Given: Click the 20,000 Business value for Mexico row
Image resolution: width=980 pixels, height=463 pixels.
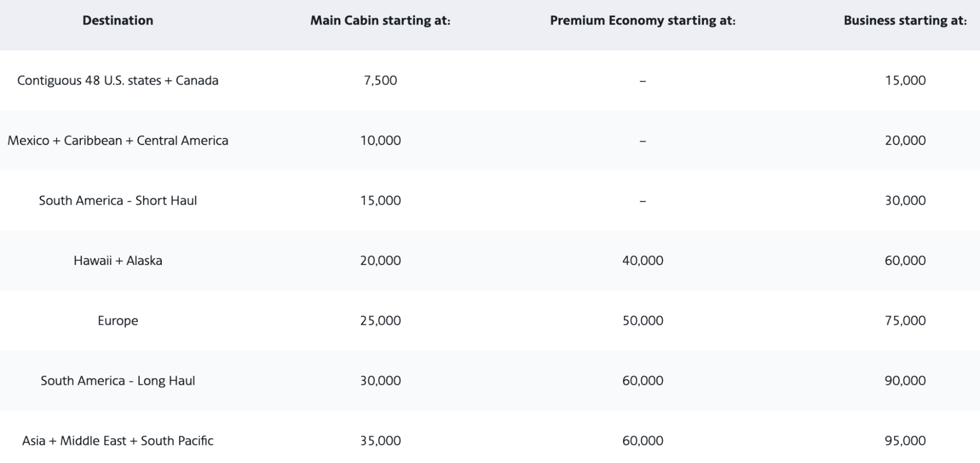Looking at the screenshot, I should 905,141.
